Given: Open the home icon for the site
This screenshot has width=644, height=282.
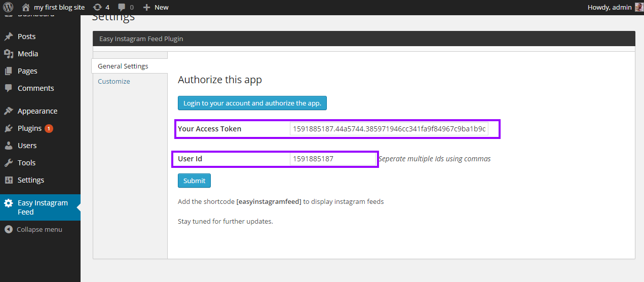Looking at the screenshot, I should click(x=26, y=7).
